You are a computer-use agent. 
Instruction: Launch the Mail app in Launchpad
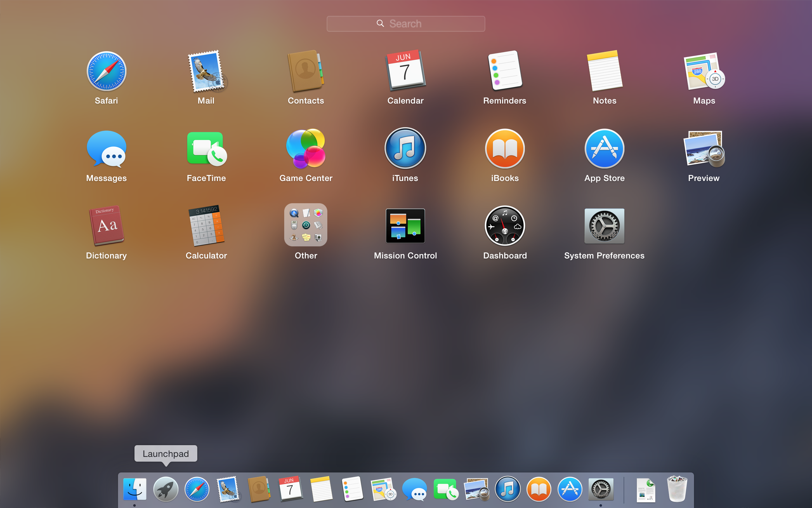(x=207, y=71)
